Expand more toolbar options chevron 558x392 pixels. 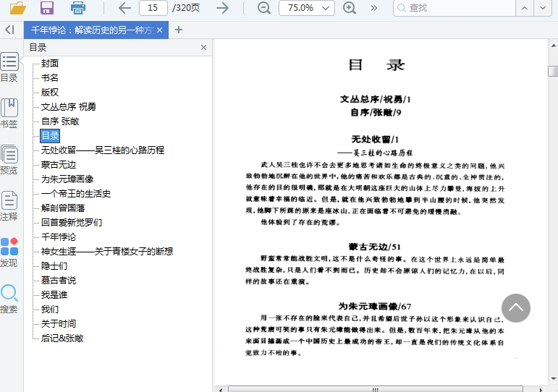373,8
